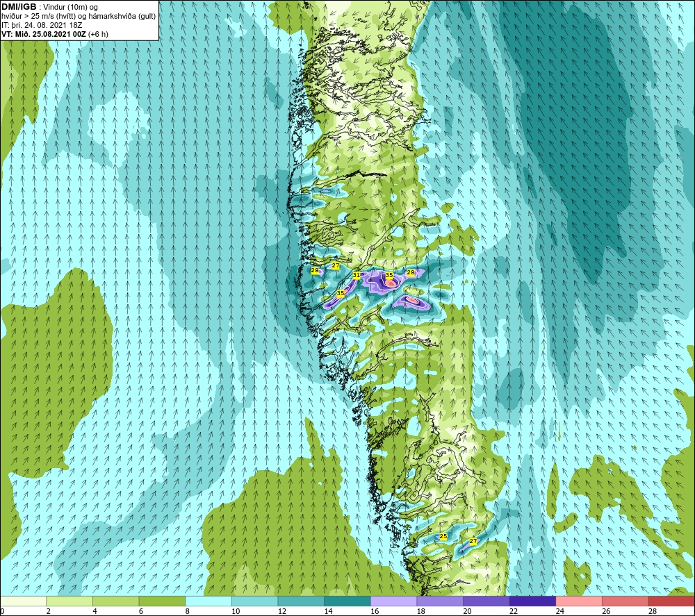Click the yellow gust label '31'
The image size is (695, 616).
[x=357, y=276]
